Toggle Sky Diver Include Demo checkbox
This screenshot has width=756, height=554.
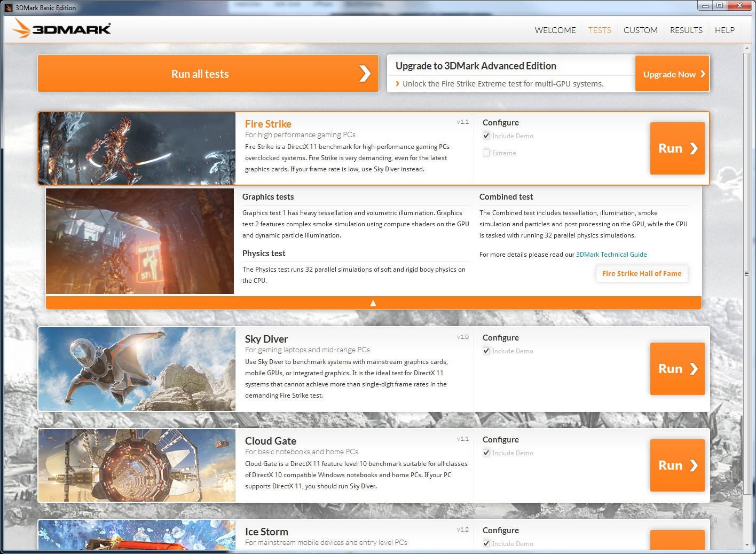pos(486,351)
